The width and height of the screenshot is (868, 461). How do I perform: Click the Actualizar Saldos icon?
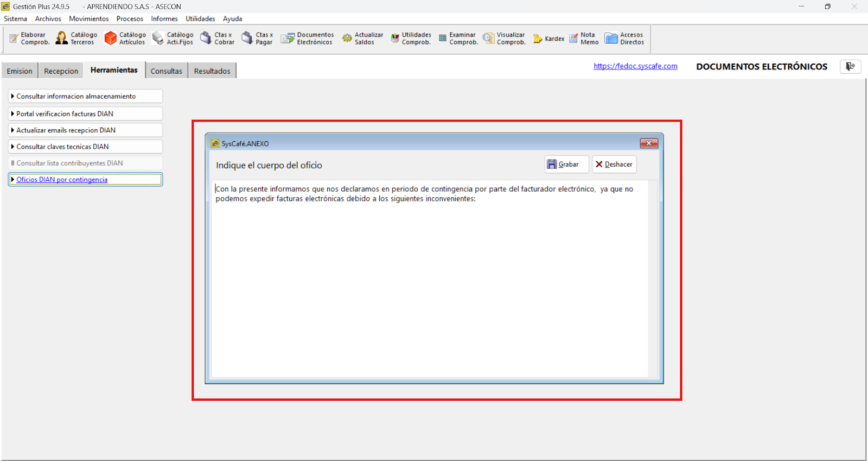(347, 39)
